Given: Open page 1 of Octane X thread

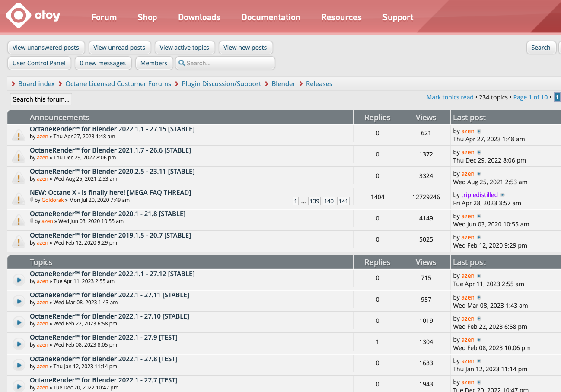Looking at the screenshot, I should coord(296,201).
